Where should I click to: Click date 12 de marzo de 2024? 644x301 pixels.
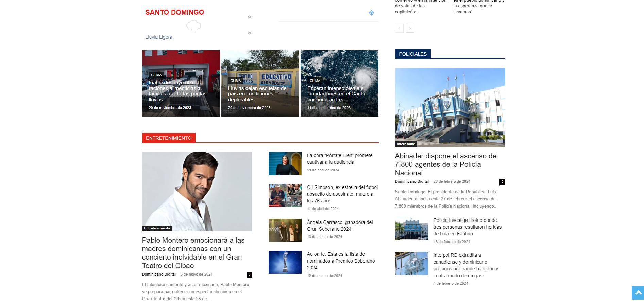[325, 276]
